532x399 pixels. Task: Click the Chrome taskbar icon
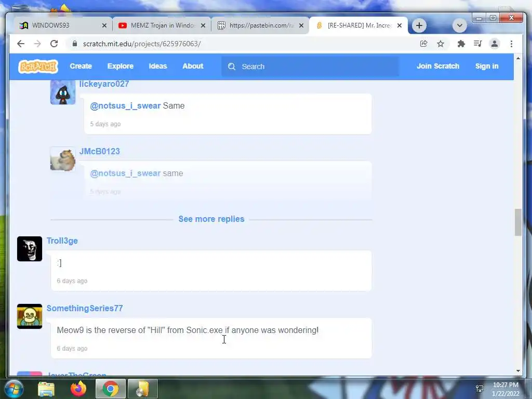click(x=110, y=389)
